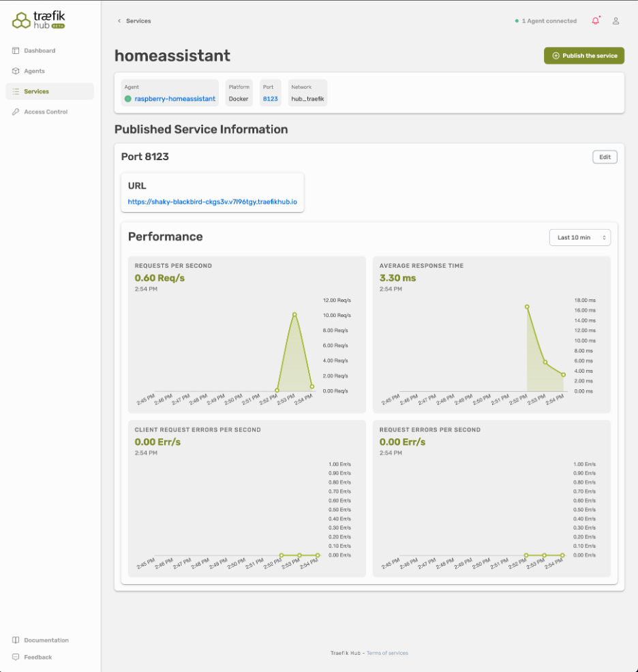Open the user profile icon

click(616, 21)
